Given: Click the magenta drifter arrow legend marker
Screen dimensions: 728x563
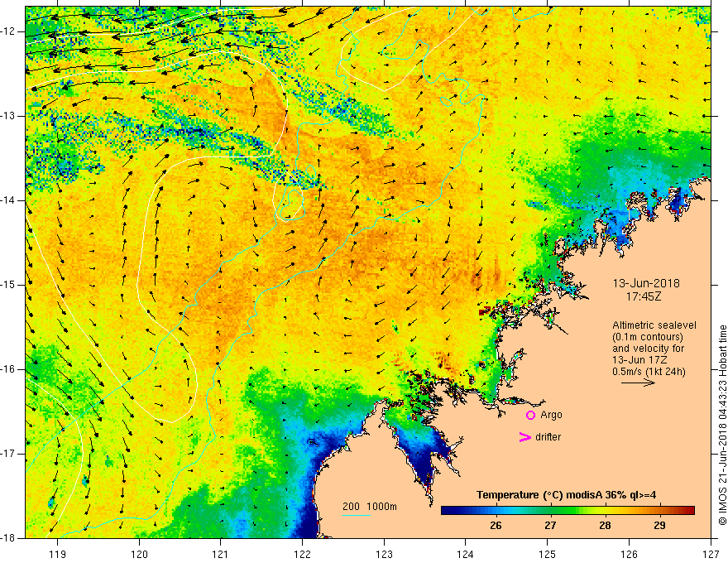Looking at the screenshot, I should pyautogui.click(x=525, y=437).
